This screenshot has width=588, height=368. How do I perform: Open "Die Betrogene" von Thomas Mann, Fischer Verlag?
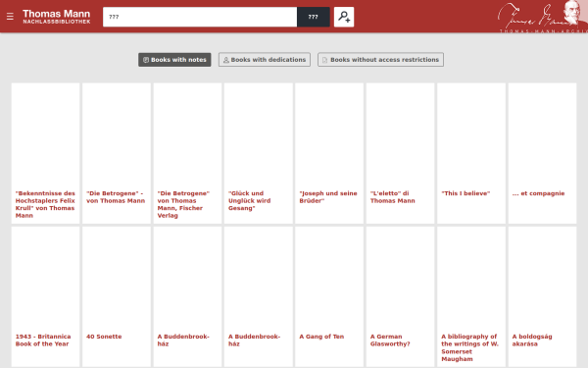[x=183, y=204]
